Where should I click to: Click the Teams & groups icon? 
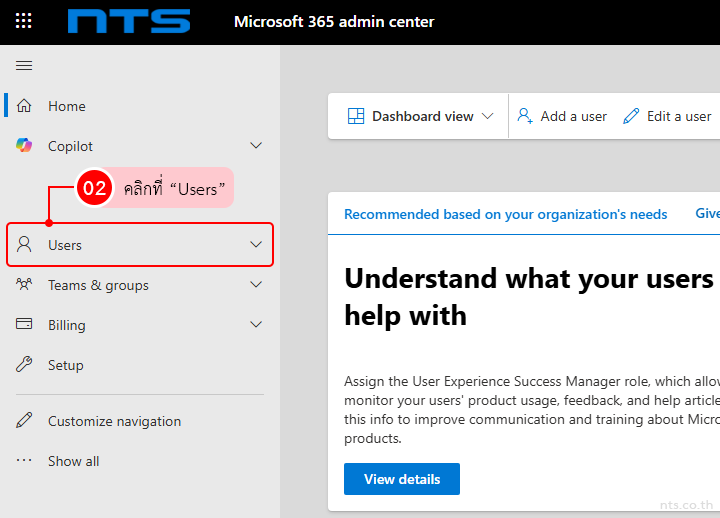(x=25, y=285)
